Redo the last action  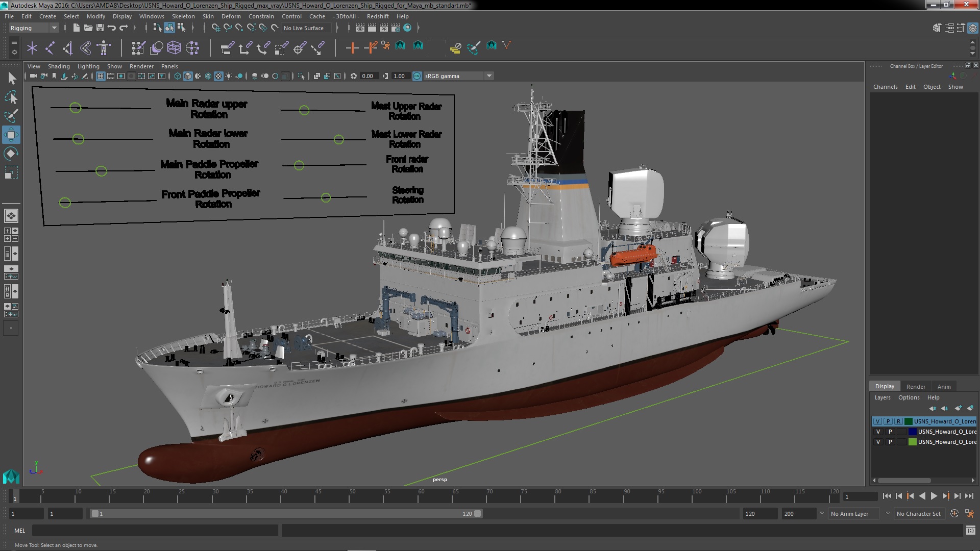(x=123, y=28)
